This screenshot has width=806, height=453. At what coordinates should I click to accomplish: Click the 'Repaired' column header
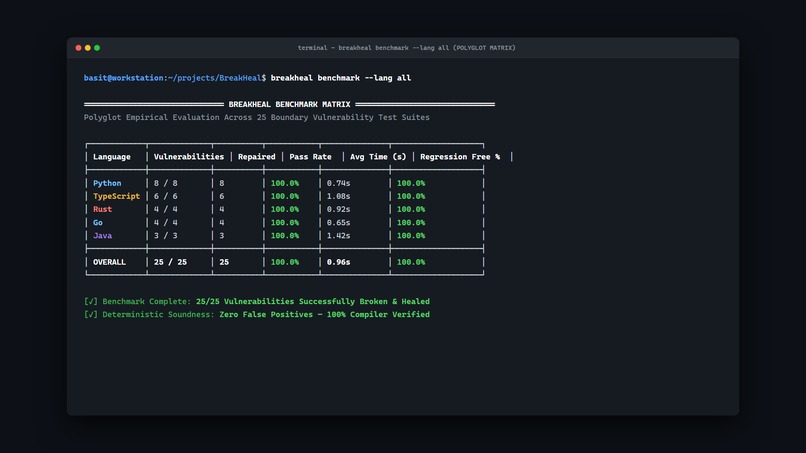(x=257, y=157)
